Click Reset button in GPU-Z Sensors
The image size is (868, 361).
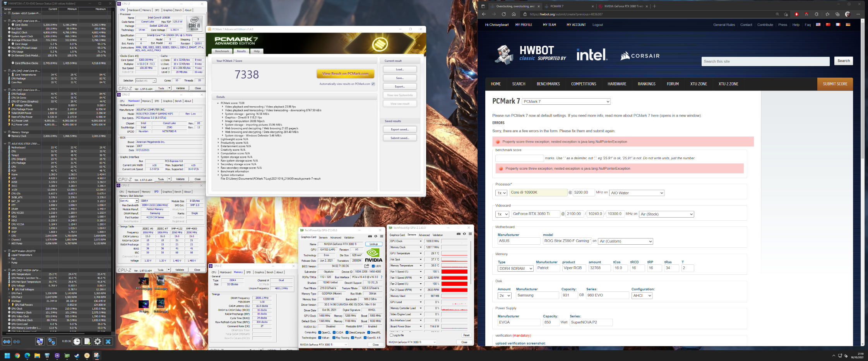[466, 335]
